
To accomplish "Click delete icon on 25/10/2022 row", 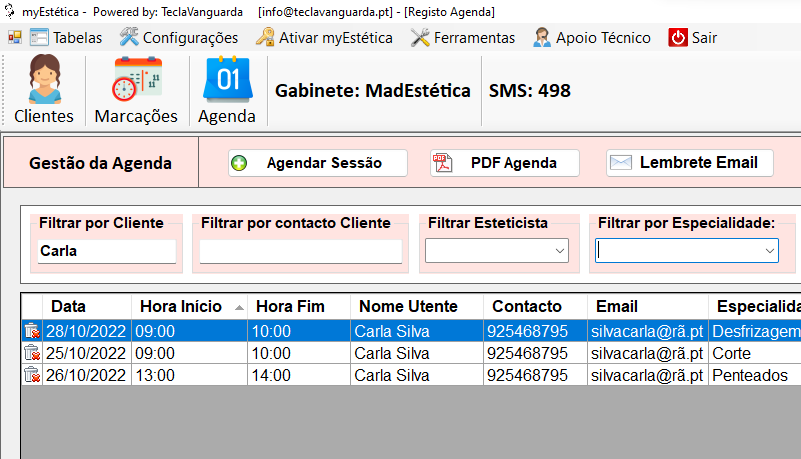I will tap(32, 353).
